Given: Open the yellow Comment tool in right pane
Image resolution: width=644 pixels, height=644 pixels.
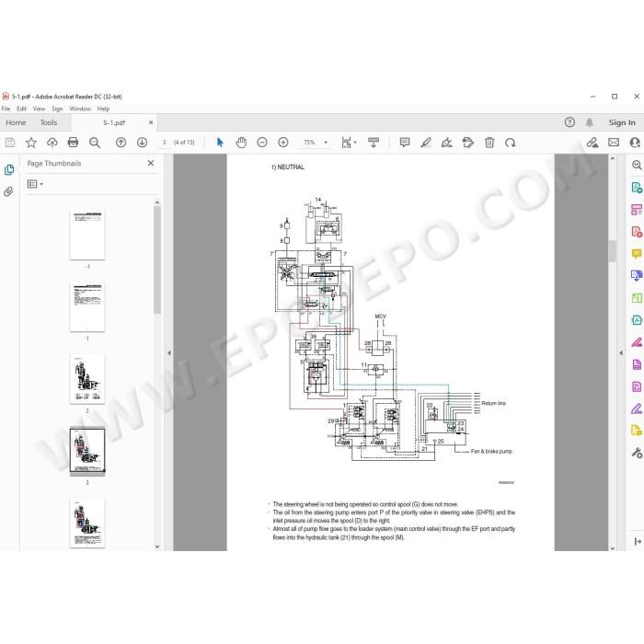Looking at the screenshot, I should [x=637, y=253].
